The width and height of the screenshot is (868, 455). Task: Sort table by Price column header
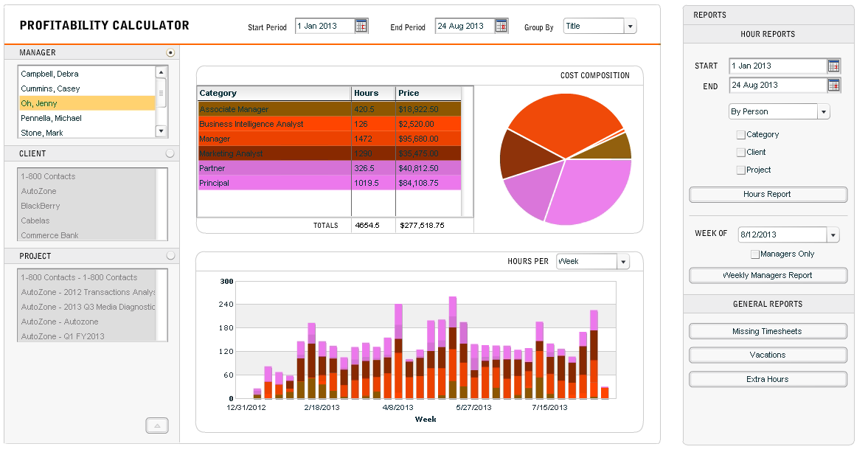pyautogui.click(x=428, y=94)
